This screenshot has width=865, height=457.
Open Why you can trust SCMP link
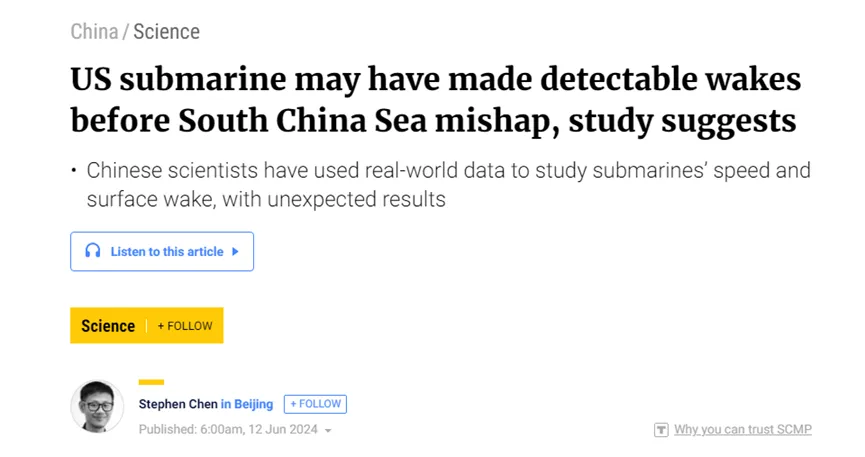click(743, 429)
